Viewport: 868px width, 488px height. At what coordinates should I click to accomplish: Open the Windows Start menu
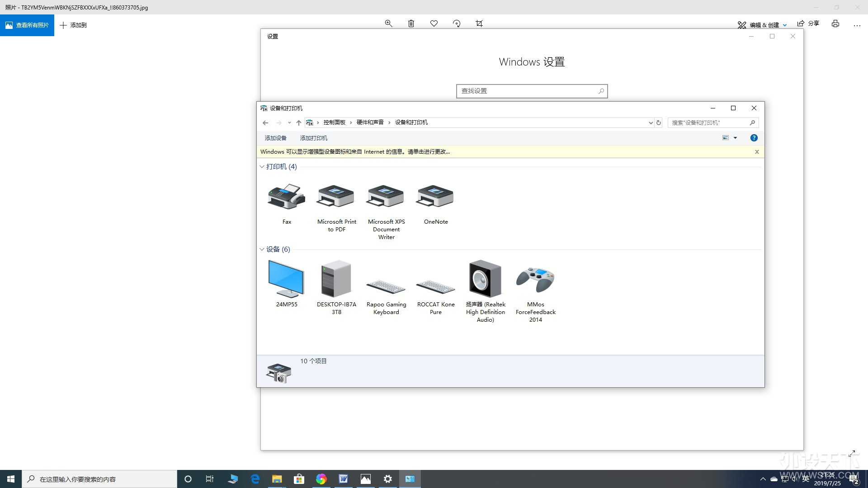11,479
